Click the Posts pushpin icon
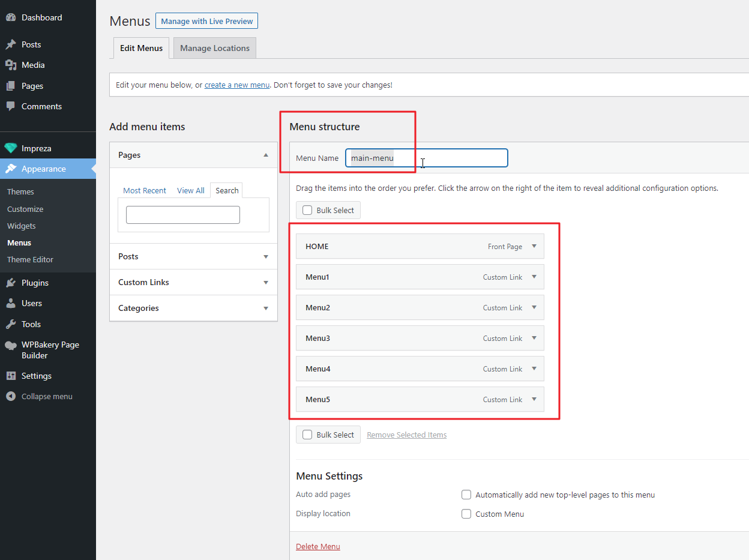The width and height of the screenshot is (749, 560). (x=11, y=44)
